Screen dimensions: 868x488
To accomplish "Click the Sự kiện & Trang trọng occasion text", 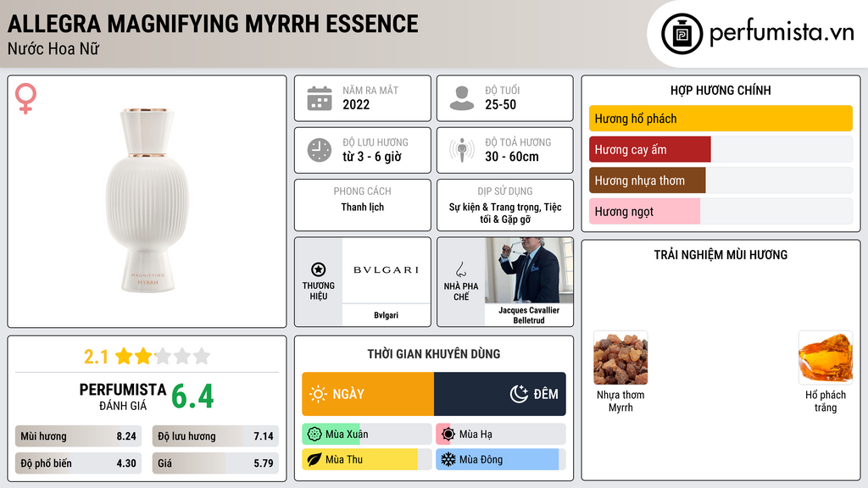I will point(505,213).
